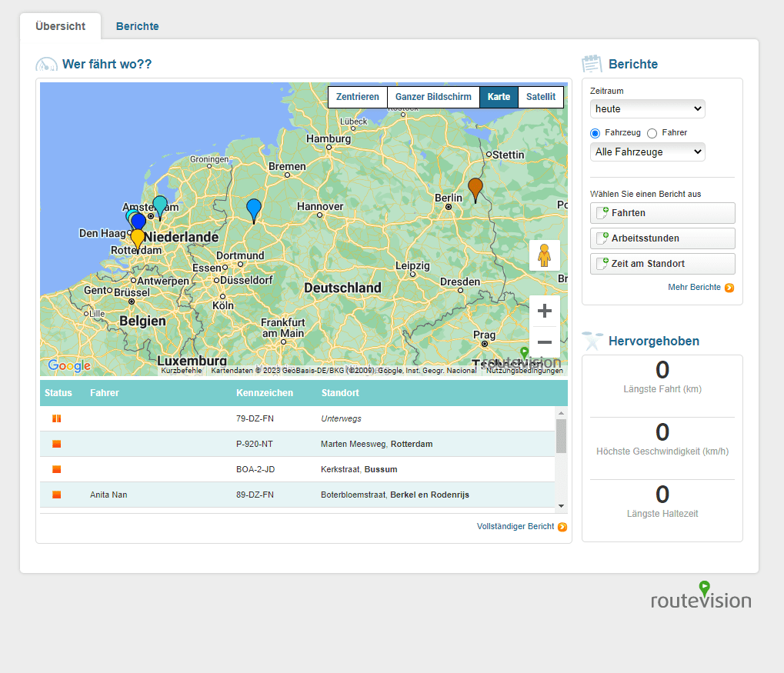
Task: Click the Nutzungsbedingungen map link
Action: 525,371
